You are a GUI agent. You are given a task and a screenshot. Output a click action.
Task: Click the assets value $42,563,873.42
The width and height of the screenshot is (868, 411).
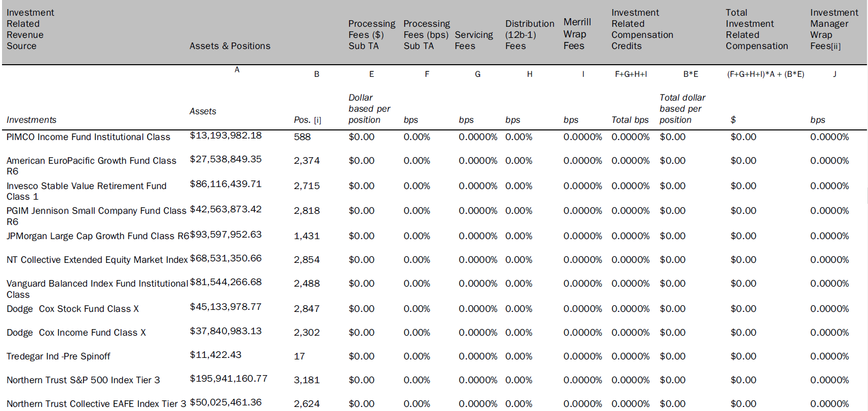[x=226, y=209]
